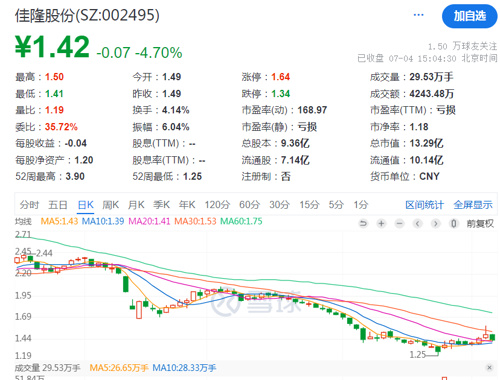500x380 pixels.
Task: Click the 加自选 button
Action: point(470,16)
